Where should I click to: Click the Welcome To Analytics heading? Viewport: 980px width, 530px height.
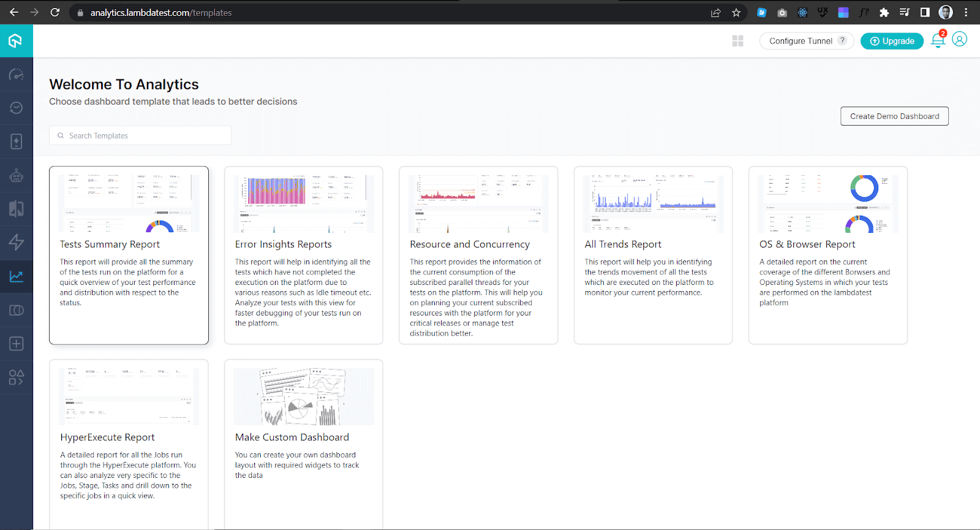coord(124,85)
